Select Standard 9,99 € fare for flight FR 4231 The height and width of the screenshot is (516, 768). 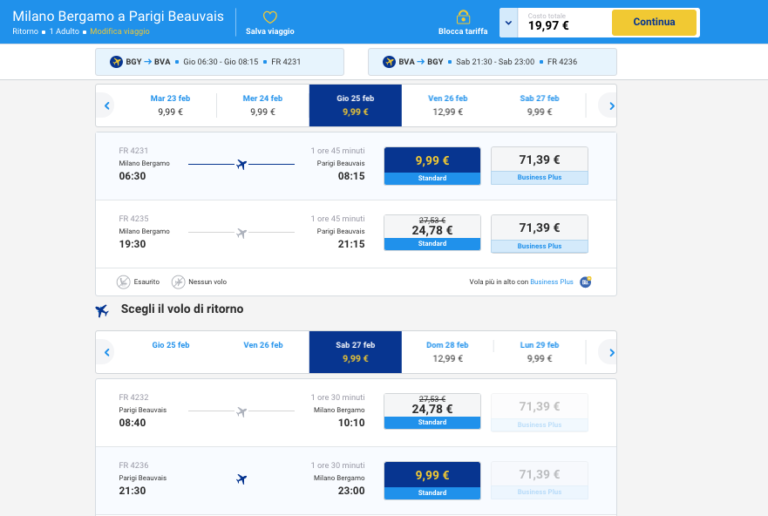tap(432, 165)
